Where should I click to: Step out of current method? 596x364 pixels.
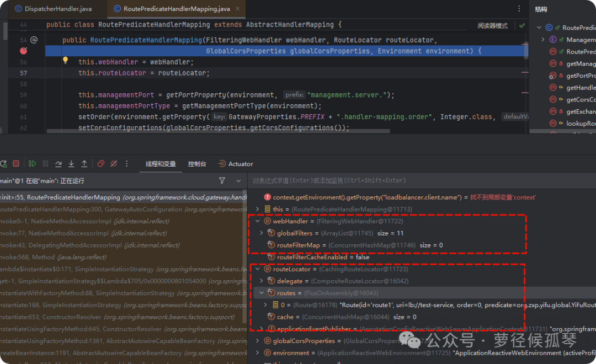tap(84, 164)
